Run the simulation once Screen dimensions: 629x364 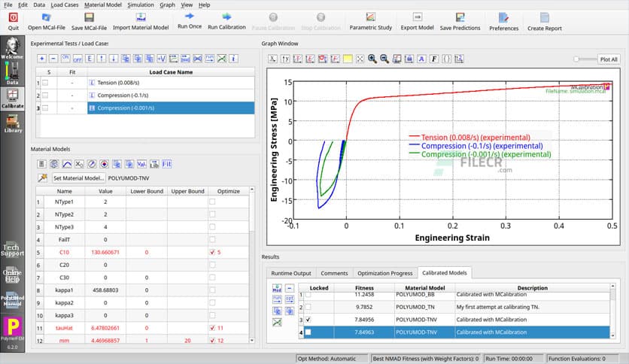point(190,21)
